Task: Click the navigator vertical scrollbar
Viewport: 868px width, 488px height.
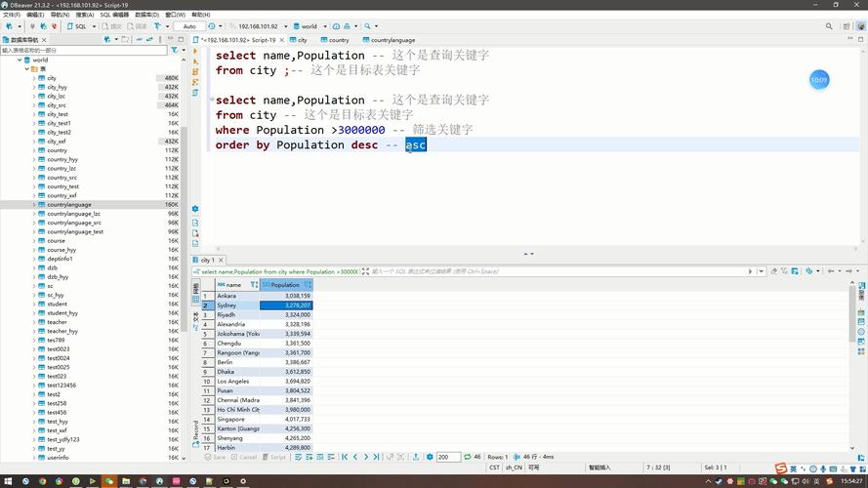Action: 185,195
